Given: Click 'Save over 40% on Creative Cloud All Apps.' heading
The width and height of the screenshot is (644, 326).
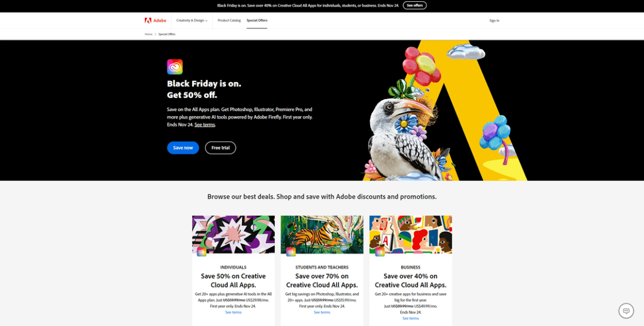Looking at the screenshot, I should [411, 281].
